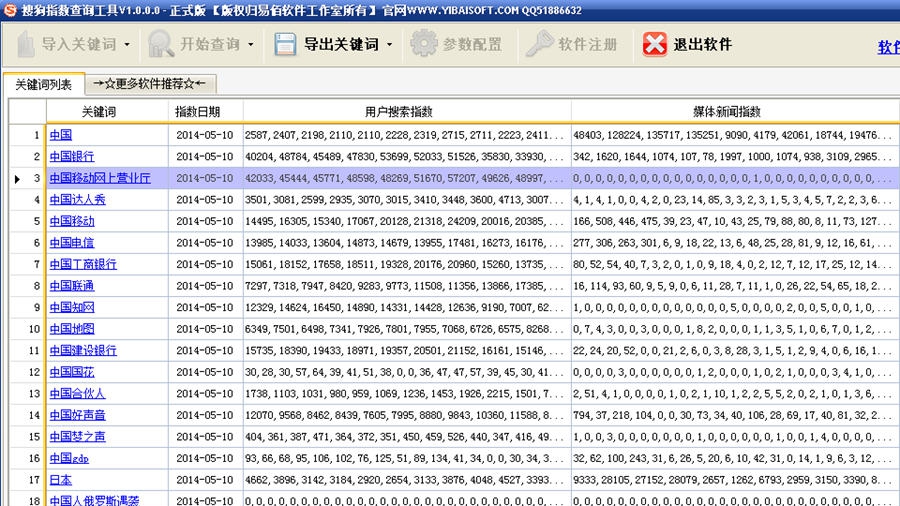Click the red exit software icon
Screen dimensions: 900x506
[655, 45]
